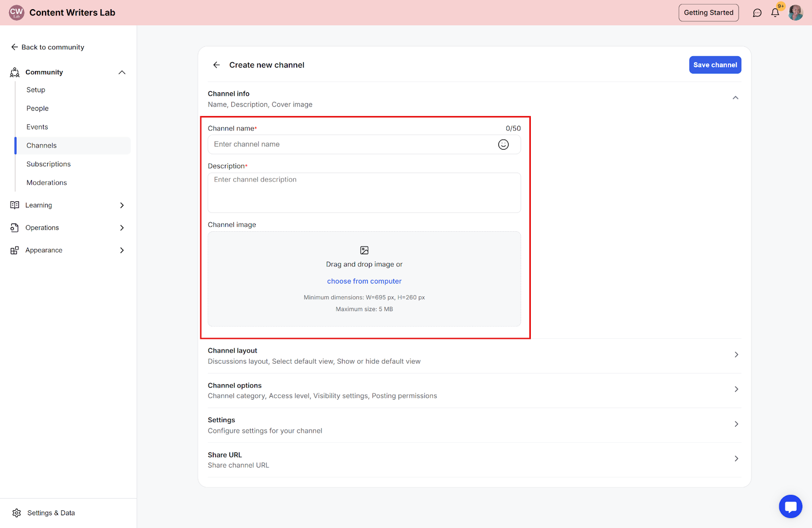Click the Operations menu label

tap(42, 228)
